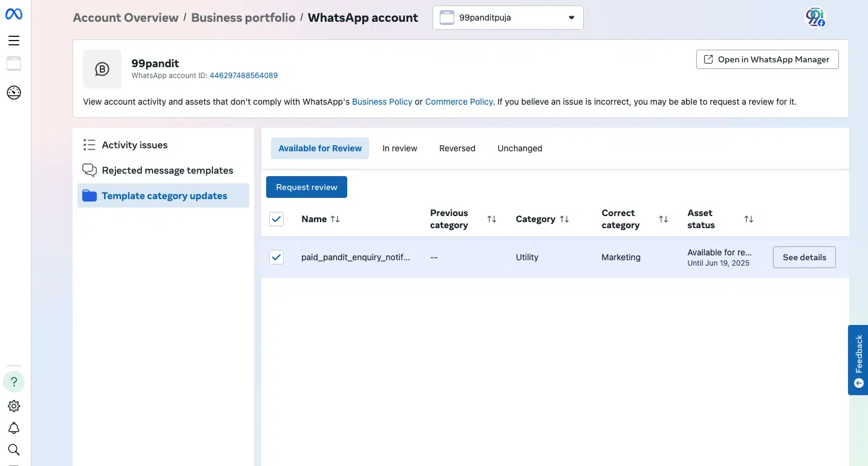Open the hamburger menu icon
This screenshot has height=466, width=868.
pyautogui.click(x=14, y=41)
